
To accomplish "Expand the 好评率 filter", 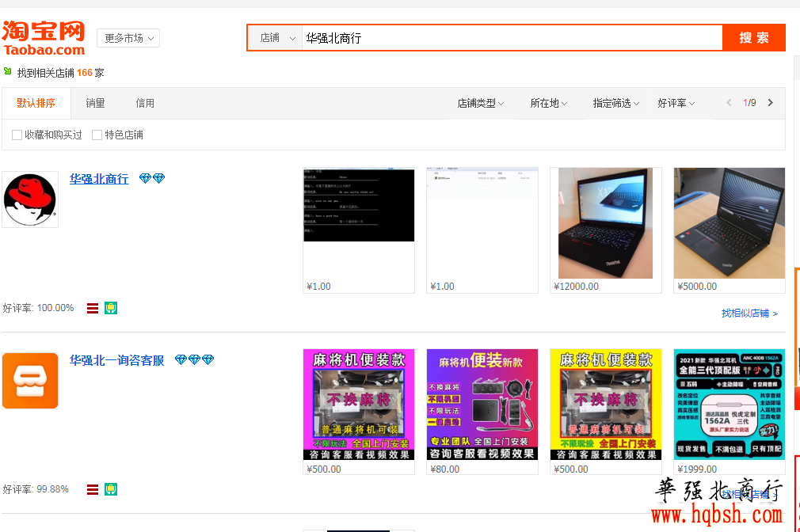I will 676,104.
